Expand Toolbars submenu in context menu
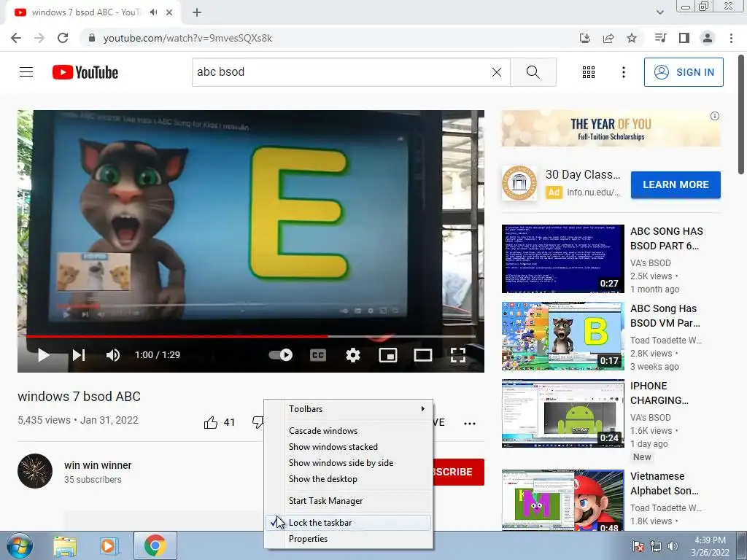This screenshot has width=747, height=560. tap(349, 409)
